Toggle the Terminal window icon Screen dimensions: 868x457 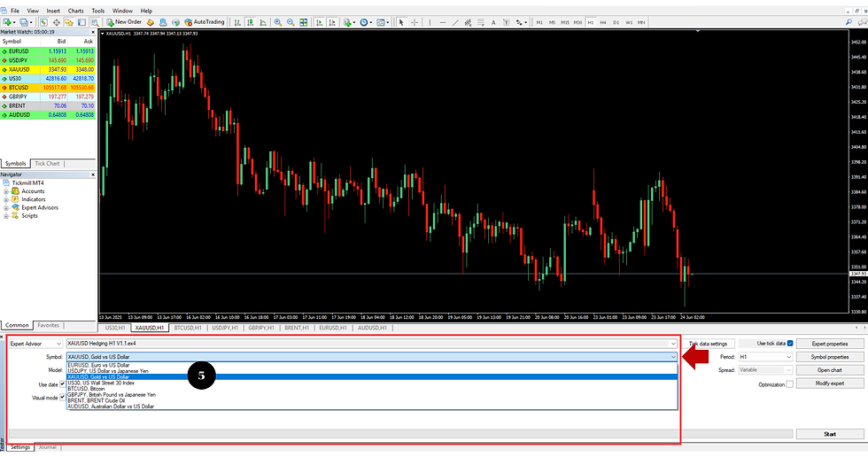pyautogui.click(x=81, y=22)
